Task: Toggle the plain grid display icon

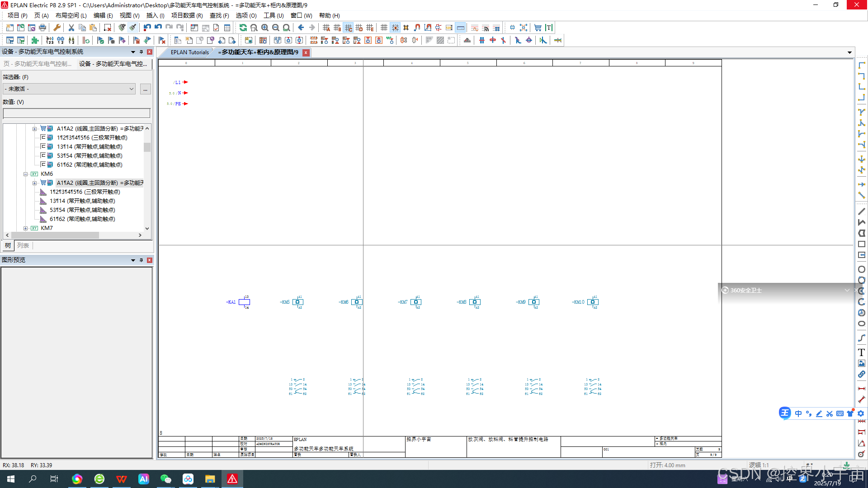Action: [384, 28]
